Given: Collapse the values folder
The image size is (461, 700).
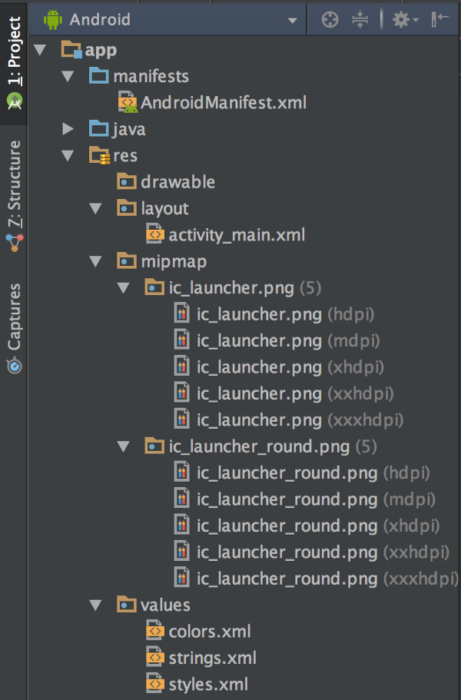Looking at the screenshot, I should click(x=96, y=605).
